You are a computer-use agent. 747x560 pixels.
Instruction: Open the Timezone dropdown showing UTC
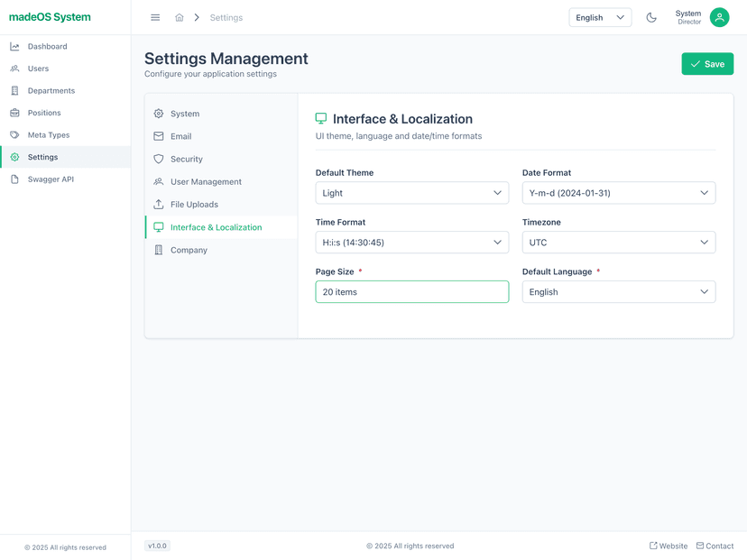pyautogui.click(x=619, y=243)
